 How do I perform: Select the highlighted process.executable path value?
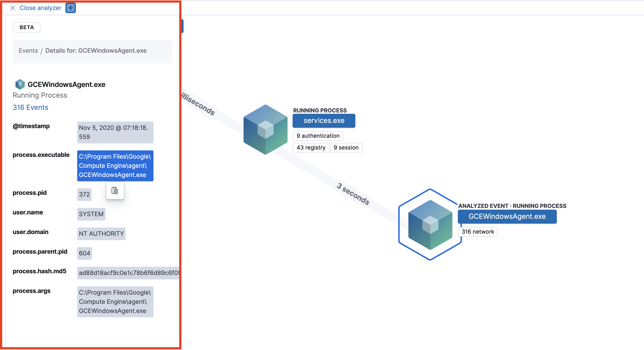(115, 165)
